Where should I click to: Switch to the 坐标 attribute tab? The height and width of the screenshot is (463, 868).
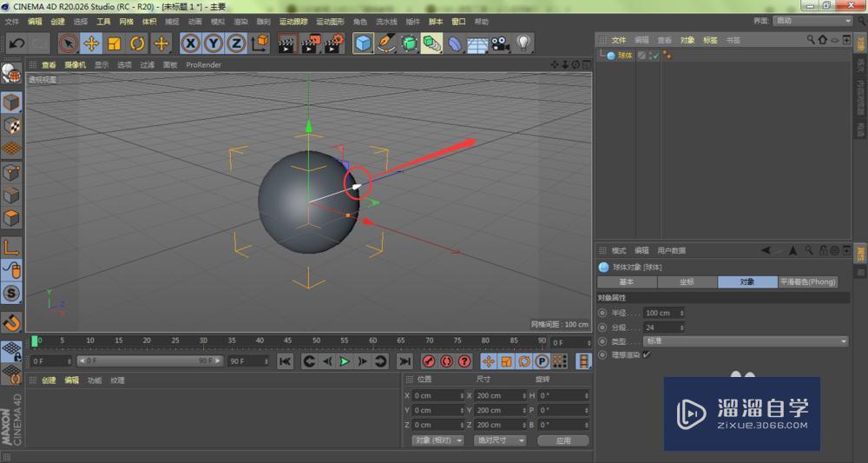[687, 282]
